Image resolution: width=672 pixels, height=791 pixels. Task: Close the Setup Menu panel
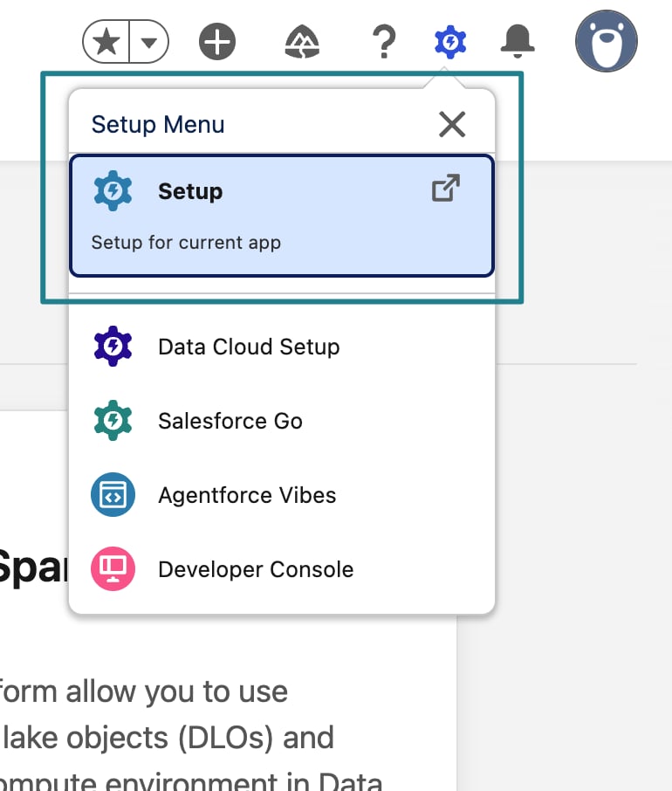[452, 124]
